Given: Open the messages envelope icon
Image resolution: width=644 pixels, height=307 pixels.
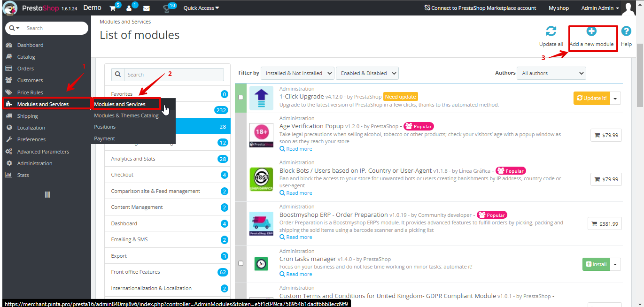Looking at the screenshot, I should [x=147, y=8].
